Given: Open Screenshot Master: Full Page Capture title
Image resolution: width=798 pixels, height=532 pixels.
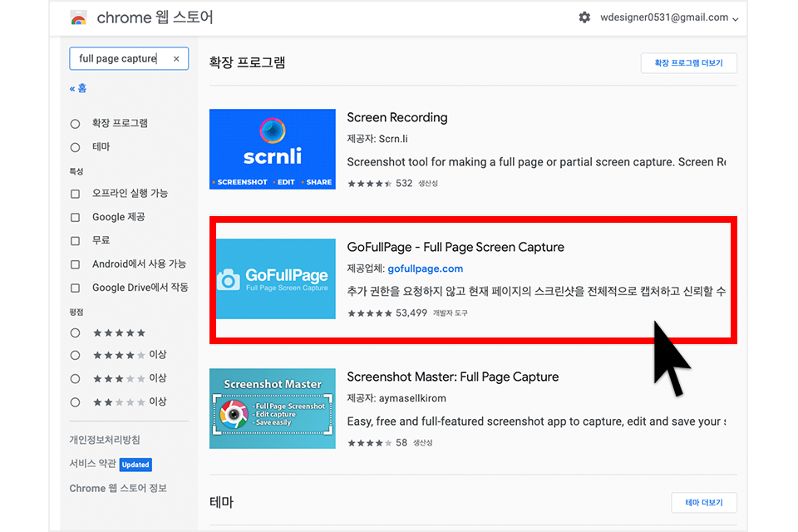Looking at the screenshot, I should pos(453,377).
